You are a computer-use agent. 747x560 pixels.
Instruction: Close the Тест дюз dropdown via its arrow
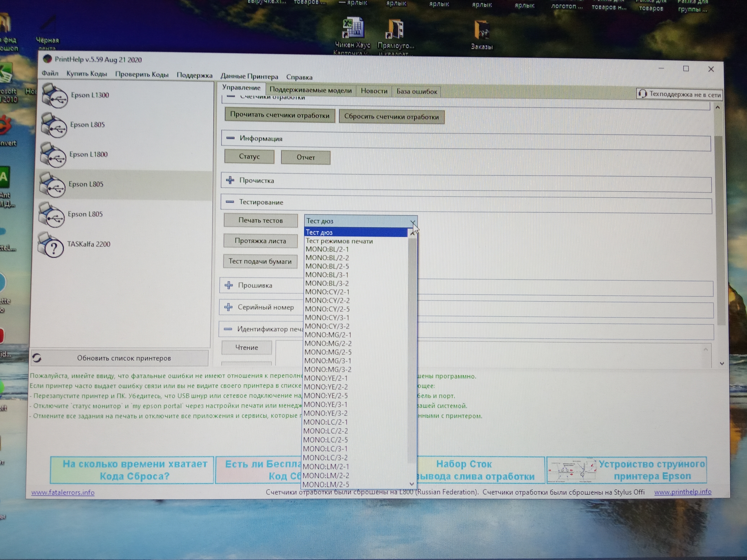(x=413, y=222)
